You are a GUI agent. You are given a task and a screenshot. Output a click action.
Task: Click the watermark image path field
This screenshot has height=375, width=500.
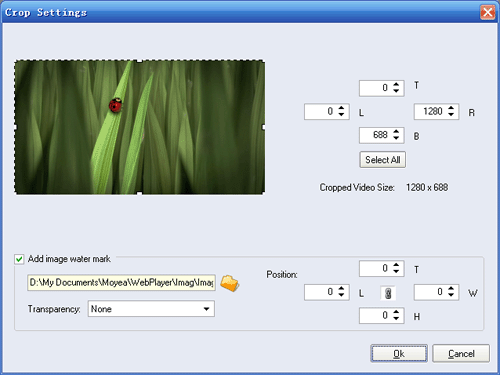[121, 283]
